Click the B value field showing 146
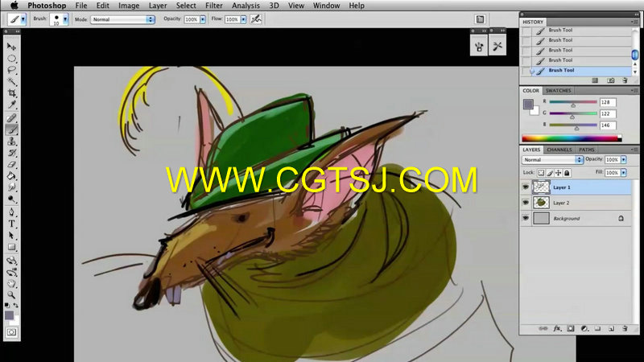 coord(608,125)
